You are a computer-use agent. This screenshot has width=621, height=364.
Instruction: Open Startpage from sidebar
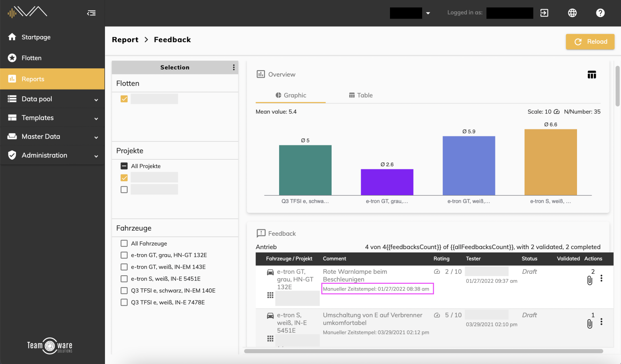(52, 37)
